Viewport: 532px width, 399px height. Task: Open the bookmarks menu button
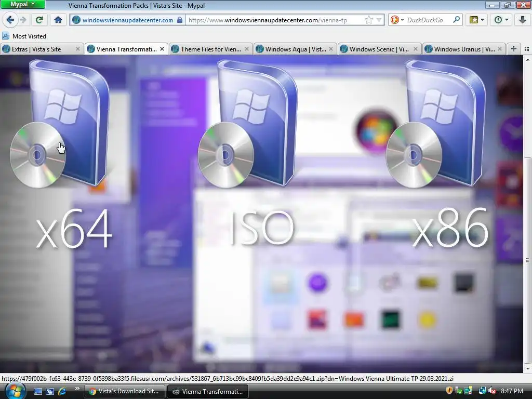477,20
